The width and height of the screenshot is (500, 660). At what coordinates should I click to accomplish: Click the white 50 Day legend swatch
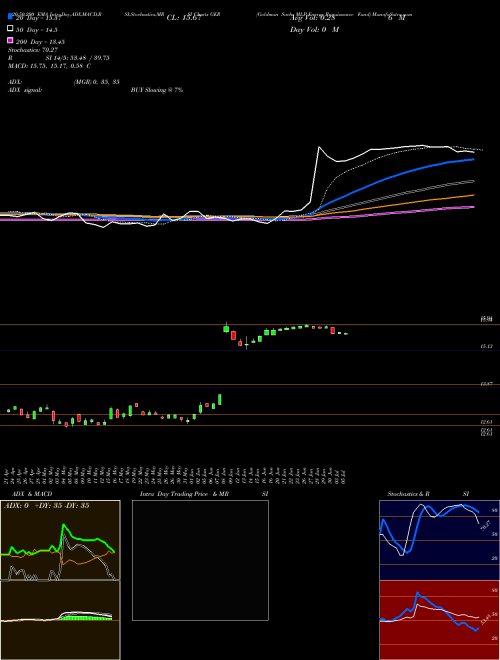10,29
